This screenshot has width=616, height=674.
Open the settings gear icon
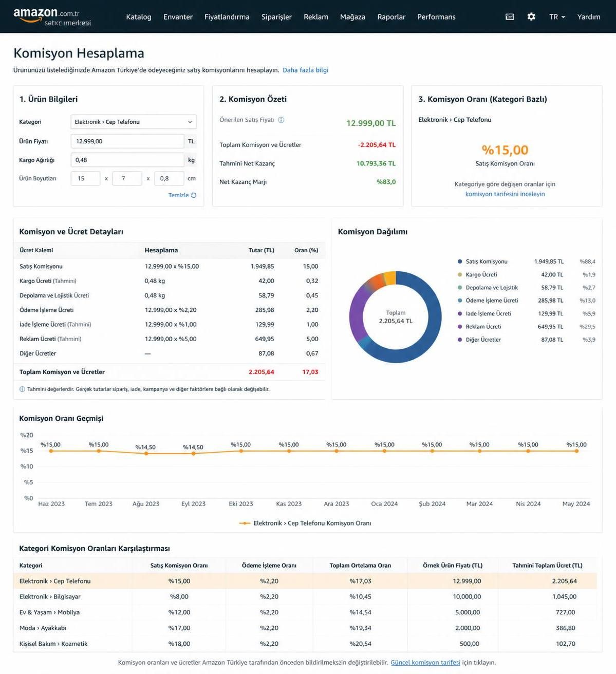tap(531, 17)
